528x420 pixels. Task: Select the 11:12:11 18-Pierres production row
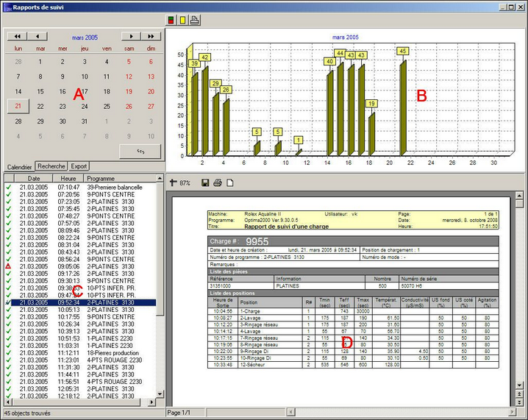[x=81, y=352]
